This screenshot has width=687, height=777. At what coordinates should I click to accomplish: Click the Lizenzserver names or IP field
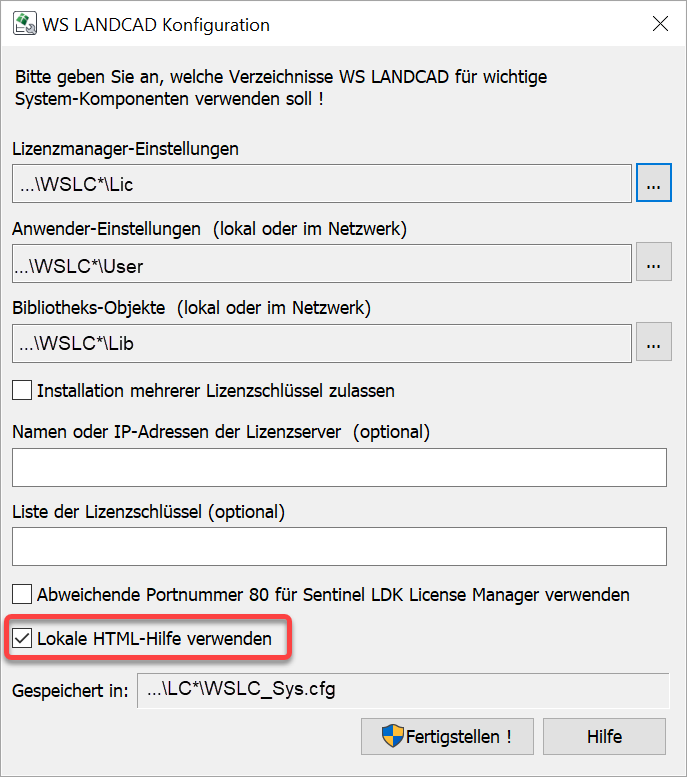pyautogui.click(x=339, y=467)
